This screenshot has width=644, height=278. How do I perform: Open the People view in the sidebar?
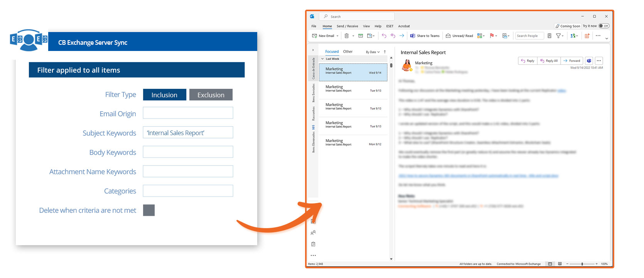[313, 233]
